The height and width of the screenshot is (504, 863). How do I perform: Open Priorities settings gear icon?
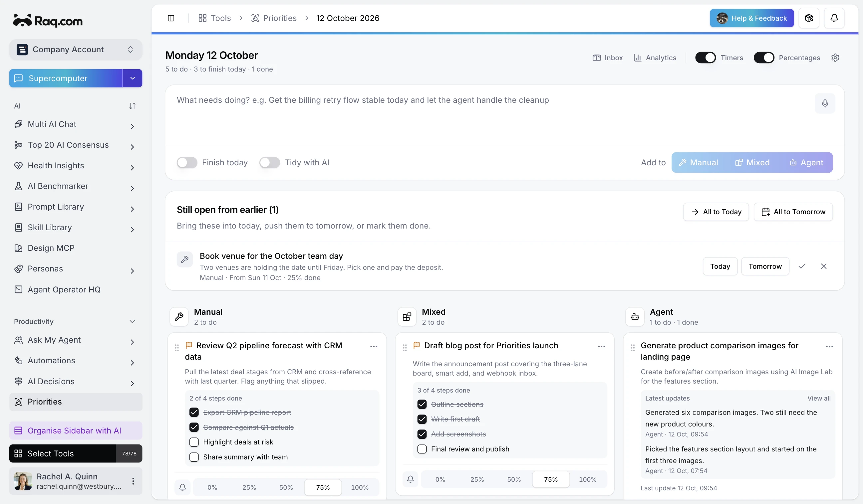(x=835, y=58)
